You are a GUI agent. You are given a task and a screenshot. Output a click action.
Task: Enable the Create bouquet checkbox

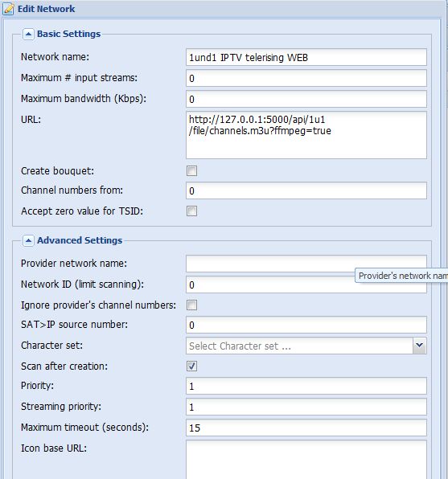coord(191,170)
